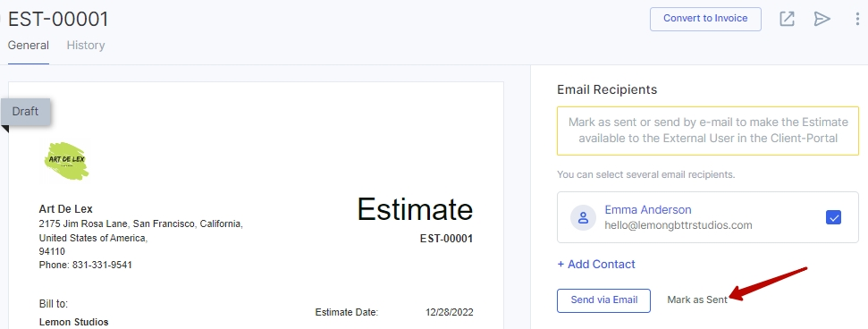Viewport: 868px width, 329px height.
Task: Click the large Estimate heading in preview
Action: pyautogui.click(x=415, y=209)
